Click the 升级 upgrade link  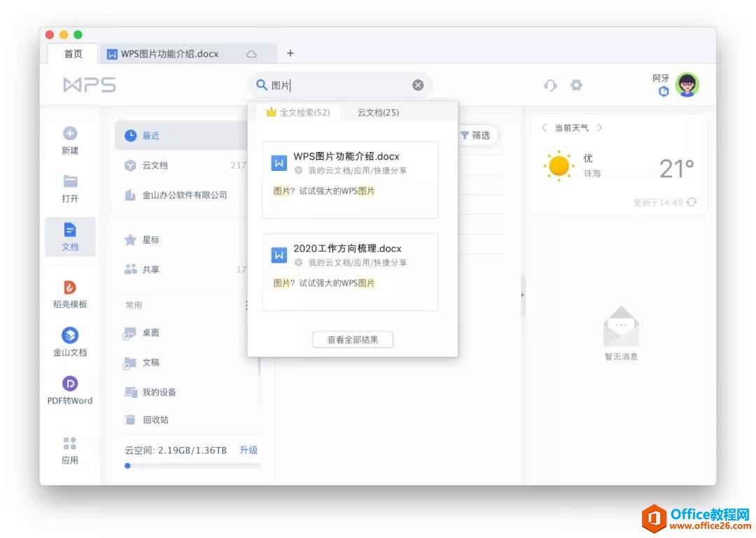click(248, 450)
